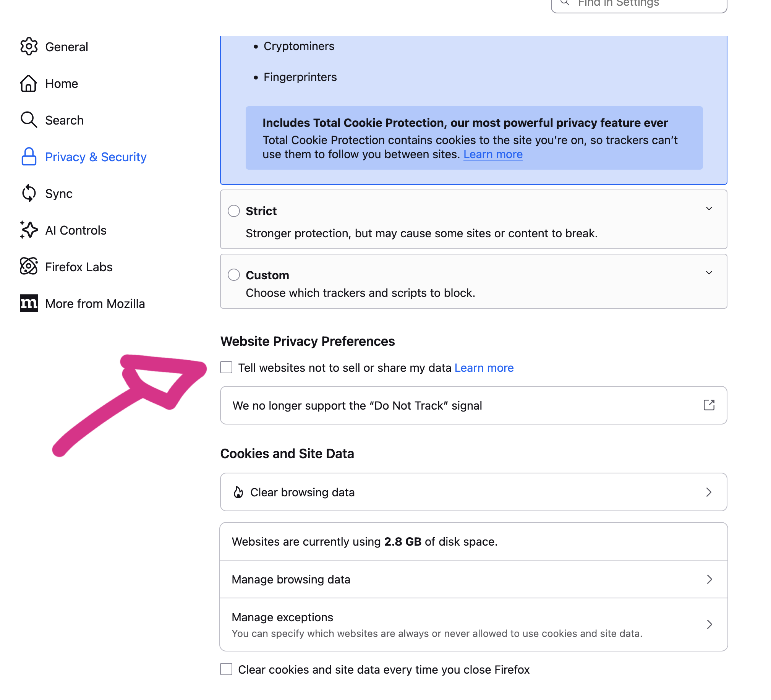Select the Strict protection radio button
Screen dimensions: 771x700
234,211
